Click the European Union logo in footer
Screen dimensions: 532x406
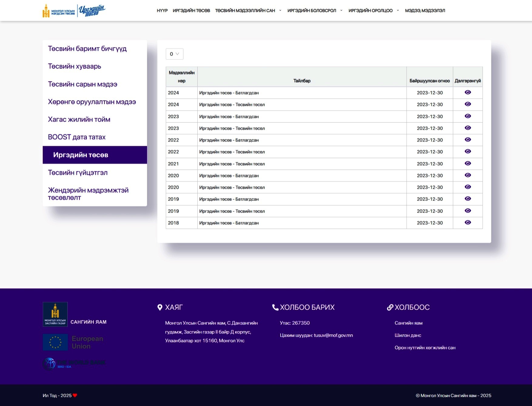pyautogui.click(x=73, y=342)
